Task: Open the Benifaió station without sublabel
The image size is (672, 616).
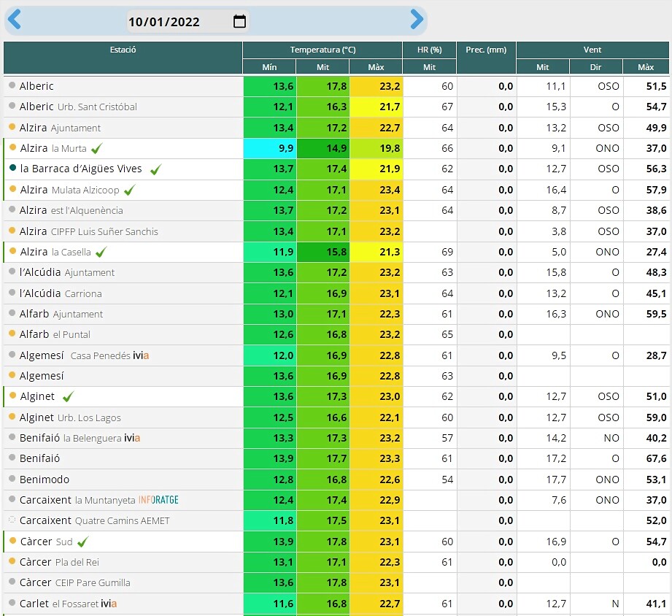Action: pyautogui.click(x=336, y=458)
